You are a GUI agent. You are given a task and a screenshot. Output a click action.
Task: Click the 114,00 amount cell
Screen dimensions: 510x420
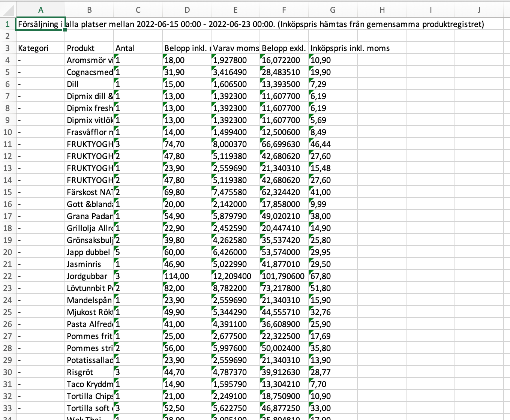pos(187,276)
